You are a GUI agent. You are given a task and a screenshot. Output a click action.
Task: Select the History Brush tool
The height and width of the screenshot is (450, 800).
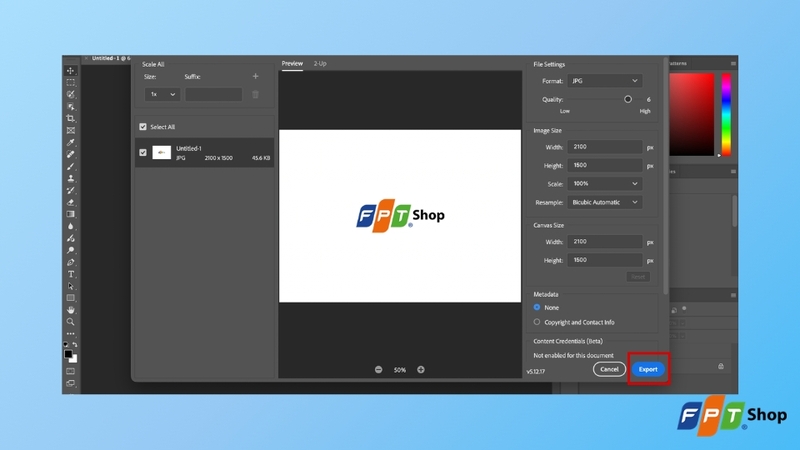70,190
